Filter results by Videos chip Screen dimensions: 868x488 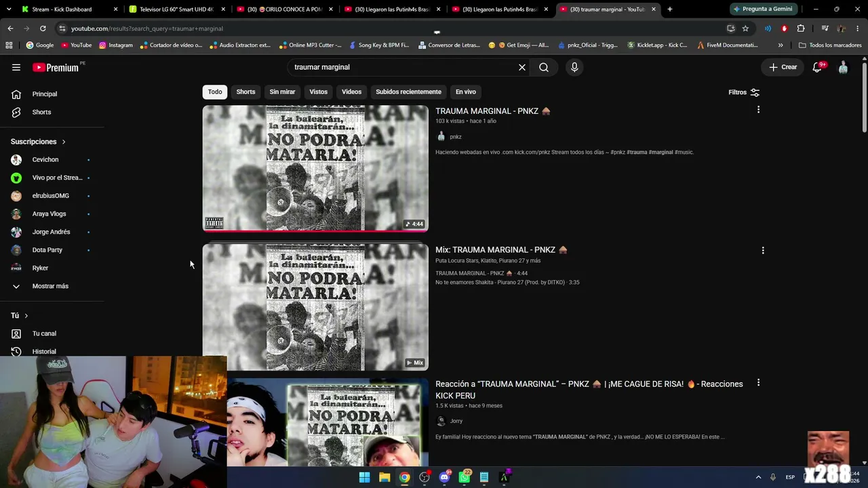pos(351,91)
